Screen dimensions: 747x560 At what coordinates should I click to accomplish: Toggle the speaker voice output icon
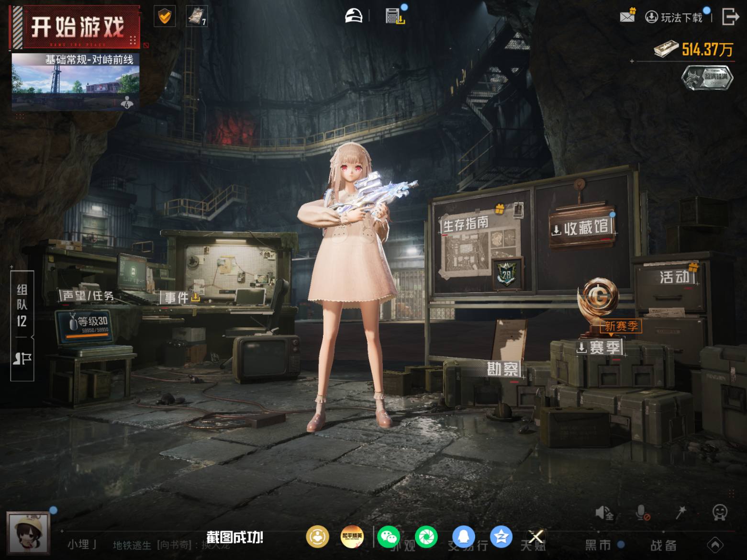604,513
